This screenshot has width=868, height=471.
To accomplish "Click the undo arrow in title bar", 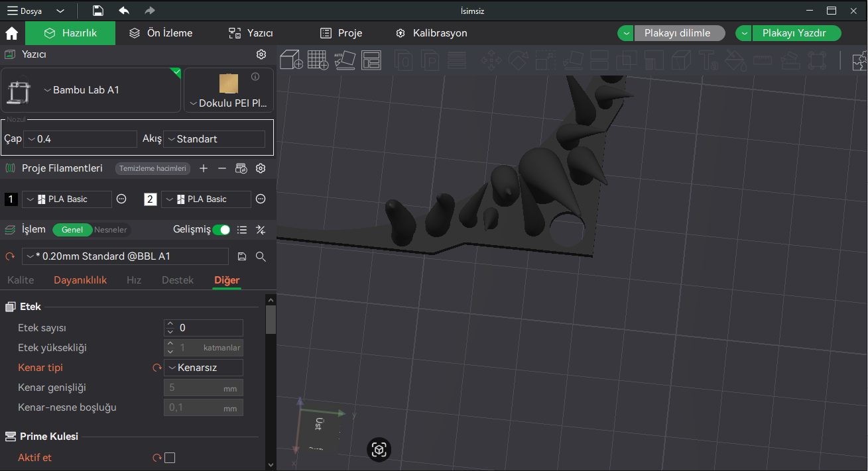I will click(x=124, y=11).
